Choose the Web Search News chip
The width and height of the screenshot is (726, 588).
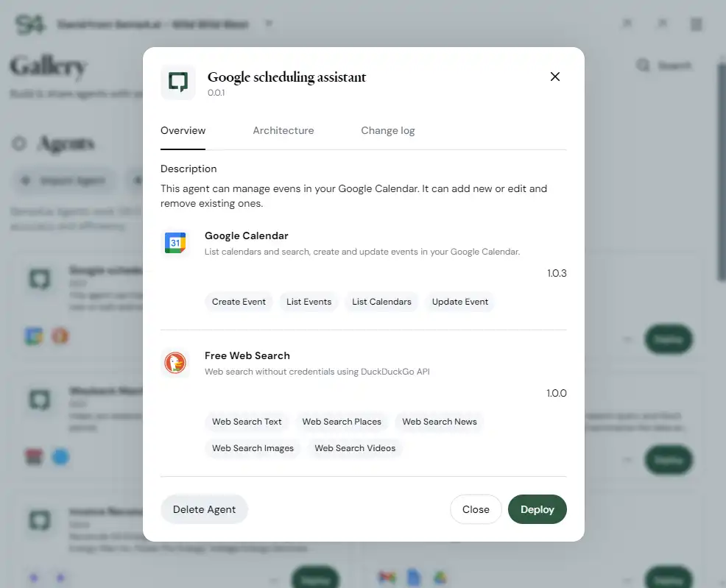(x=440, y=422)
